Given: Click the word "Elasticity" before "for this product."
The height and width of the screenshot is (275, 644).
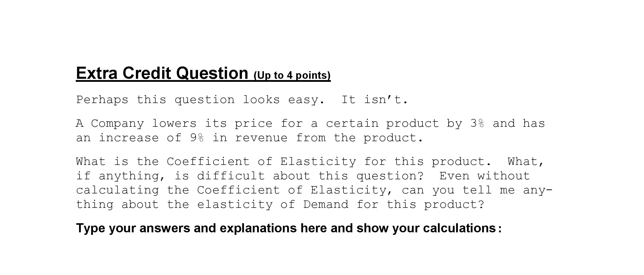Looking at the screenshot, I should [x=318, y=162].
